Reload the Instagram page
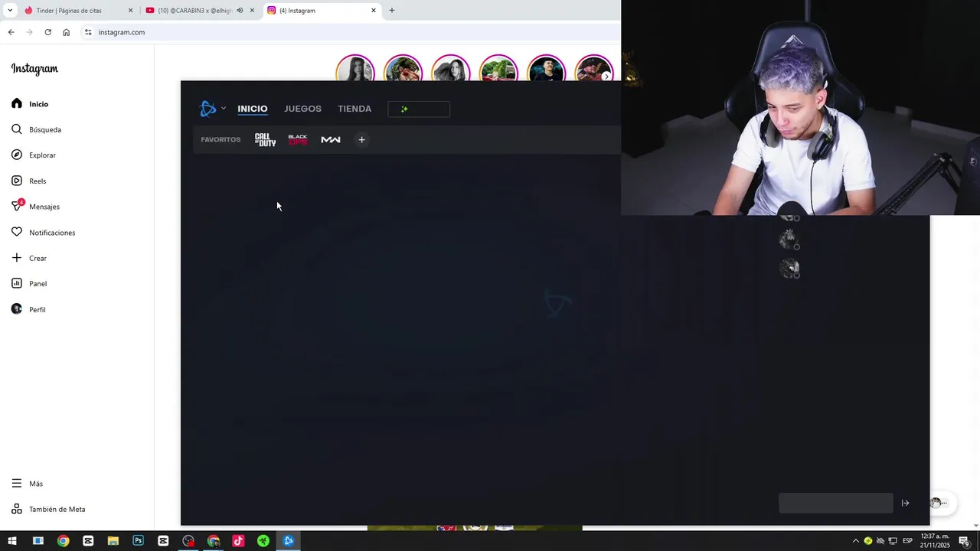Viewport: 980px width, 551px height. (x=47, y=32)
